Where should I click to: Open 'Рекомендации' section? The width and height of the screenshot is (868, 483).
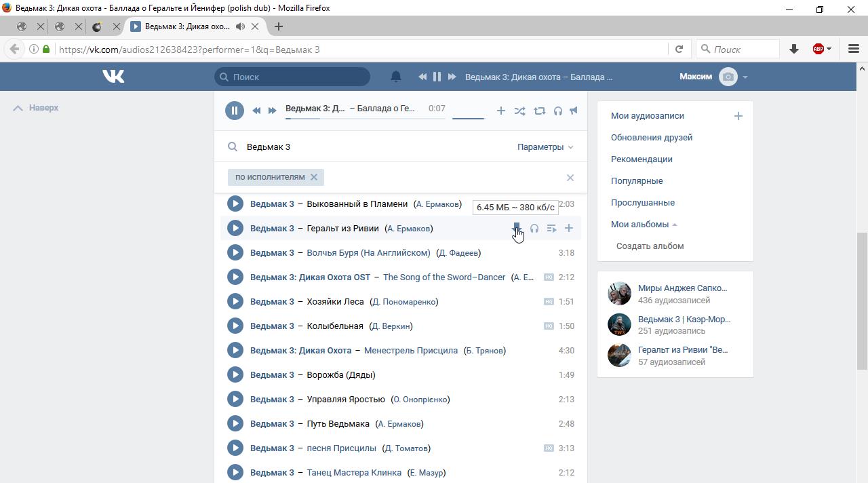pyautogui.click(x=642, y=159)
